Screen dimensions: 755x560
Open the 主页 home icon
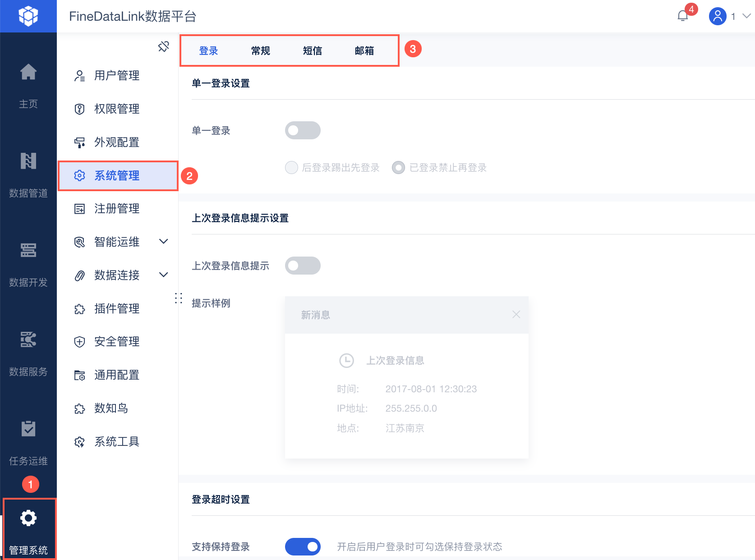point(28,72)
